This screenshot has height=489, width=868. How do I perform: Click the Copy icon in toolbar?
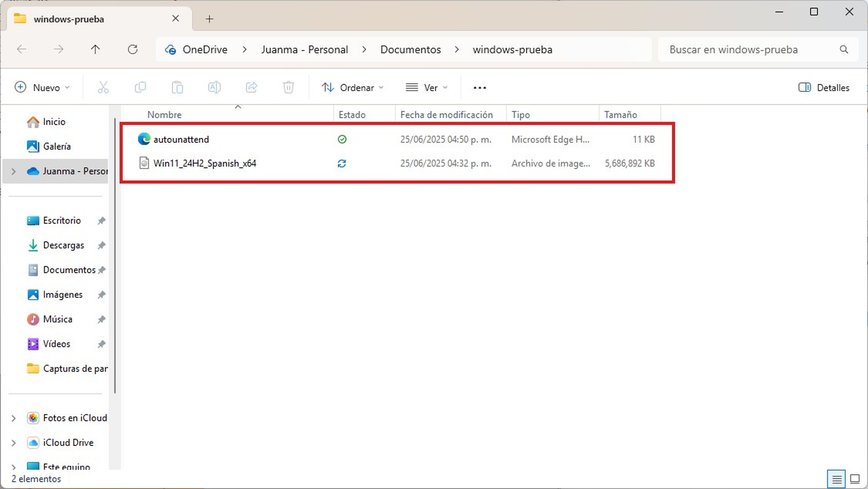(140, 87)
